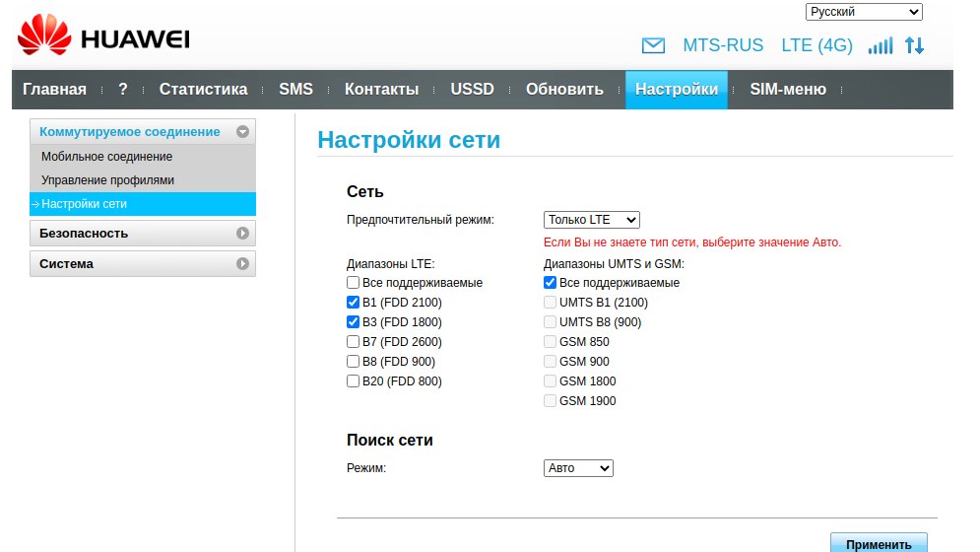Click the MTS-RUS operator label

[x=723, y=45]
